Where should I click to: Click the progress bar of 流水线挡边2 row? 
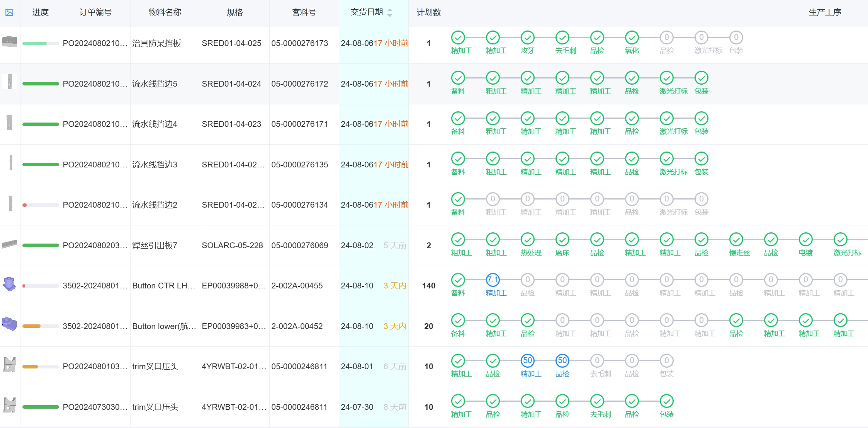[40, 205]
